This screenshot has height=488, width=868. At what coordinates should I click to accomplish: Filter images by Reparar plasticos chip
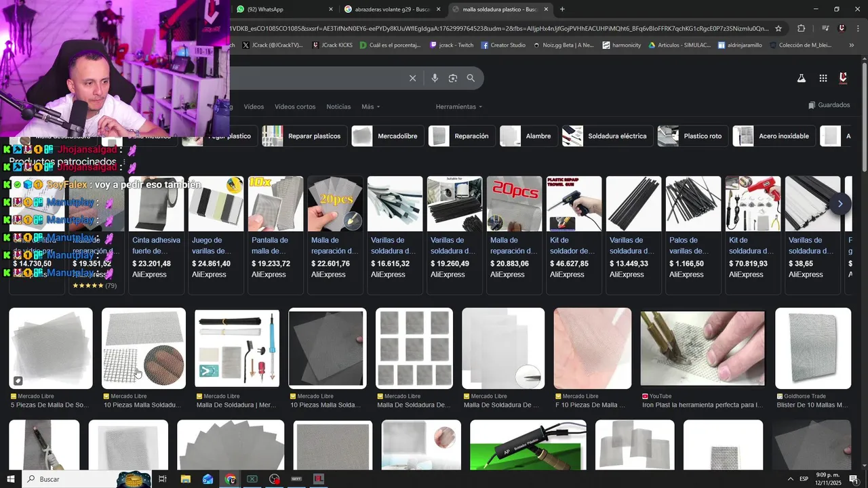pyautogui.click(x=304, y=136)
